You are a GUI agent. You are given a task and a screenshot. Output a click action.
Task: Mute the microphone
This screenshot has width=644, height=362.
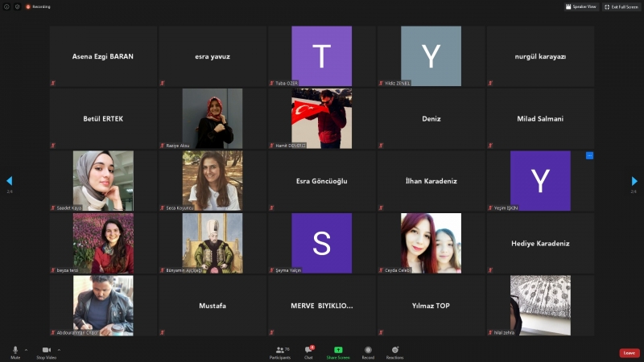pos(14,352)
